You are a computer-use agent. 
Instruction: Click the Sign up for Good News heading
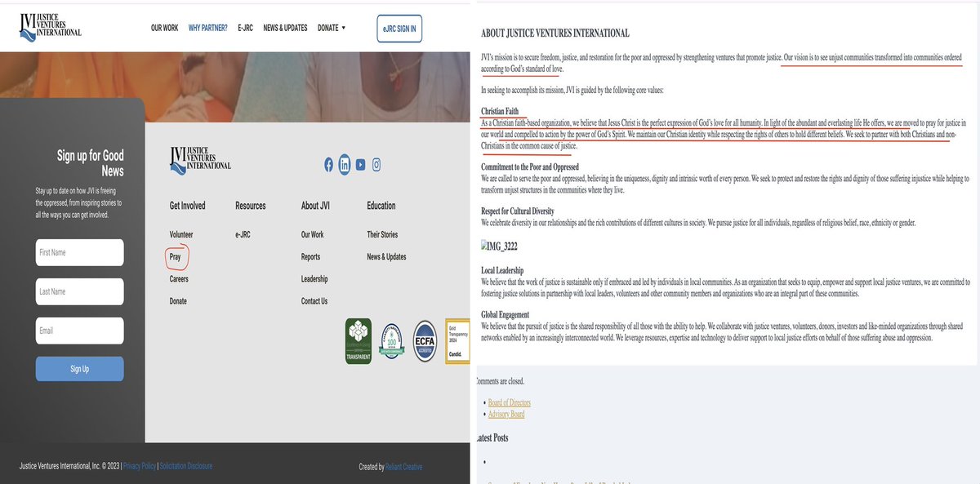point(91,163)
